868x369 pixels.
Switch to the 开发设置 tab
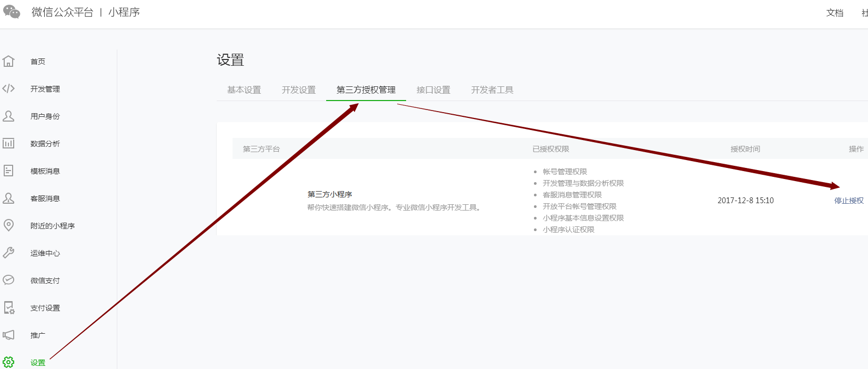point(299,90)
